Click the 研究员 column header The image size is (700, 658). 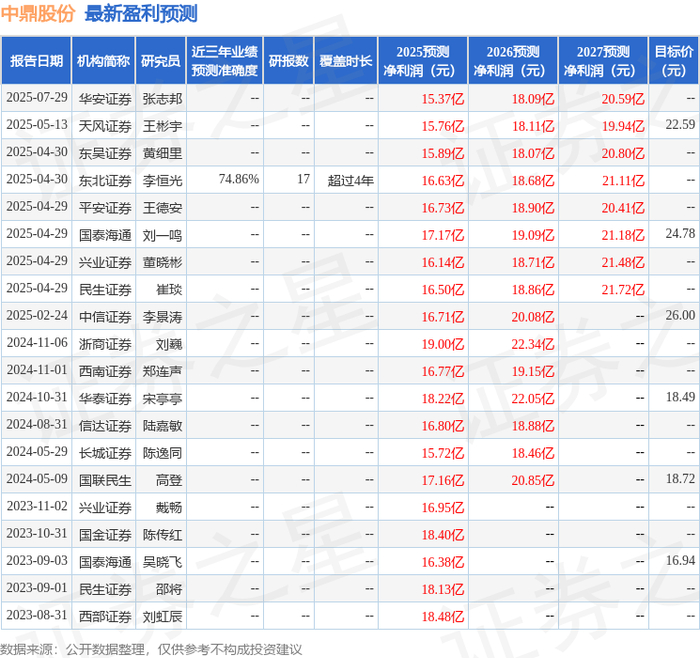[x=161, y=61]
